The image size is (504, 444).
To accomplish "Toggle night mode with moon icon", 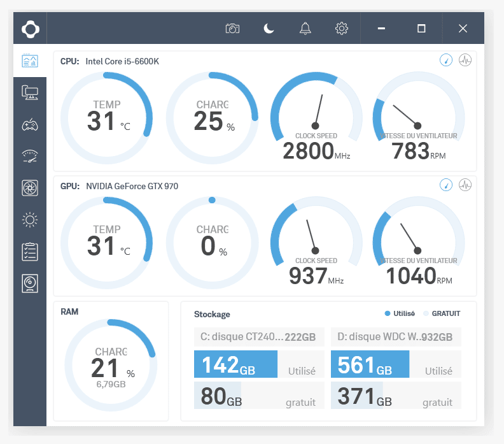I will pyautogui.click(x=269, y=29).
